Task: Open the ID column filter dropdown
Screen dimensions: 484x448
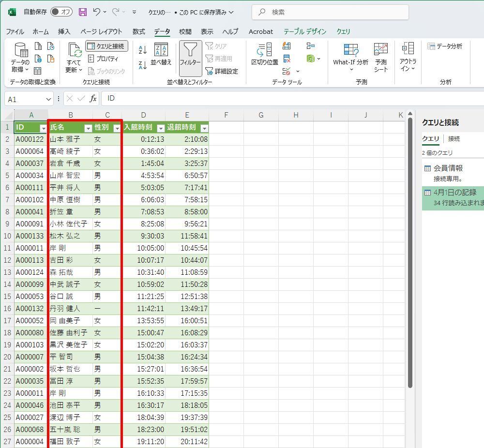Action: 43,128
